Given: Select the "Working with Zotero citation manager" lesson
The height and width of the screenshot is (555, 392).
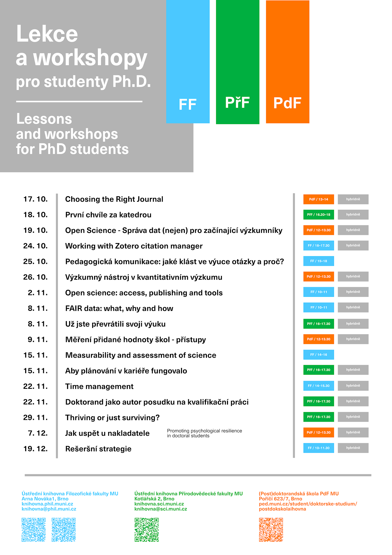Looking at the screenshot, I should (x=134, y=246).
